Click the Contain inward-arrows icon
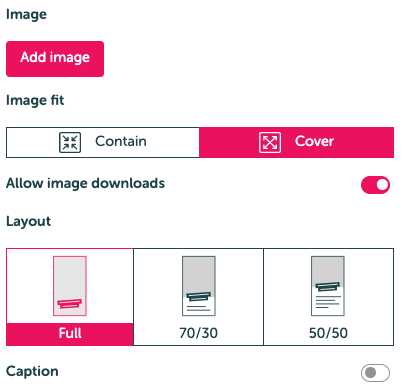 [x=70, y=142]
